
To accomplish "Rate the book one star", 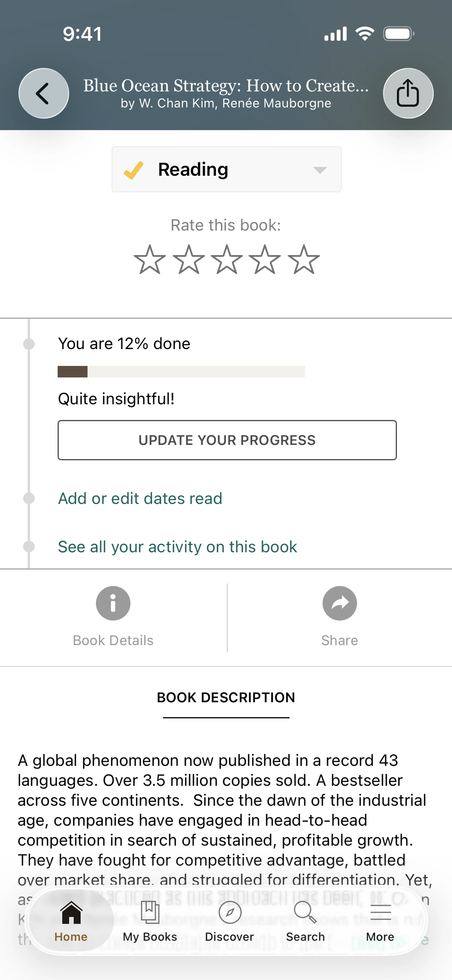I will [149, 260].
